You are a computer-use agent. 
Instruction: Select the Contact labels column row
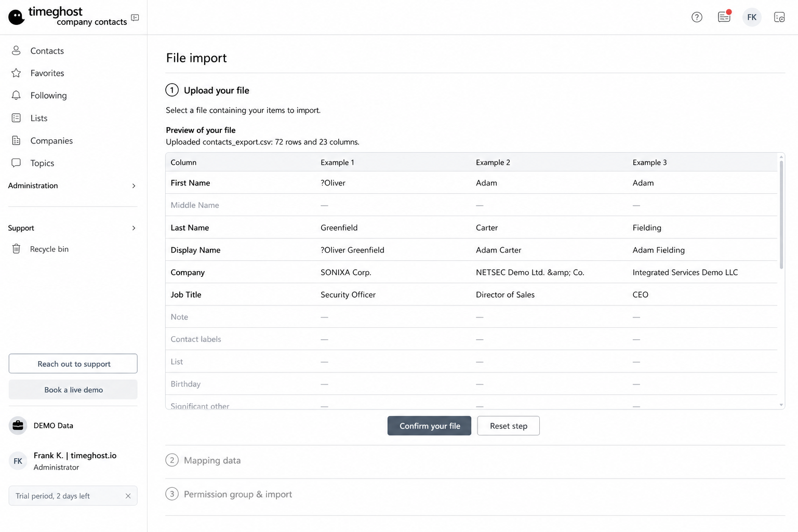tap(471, 339)
